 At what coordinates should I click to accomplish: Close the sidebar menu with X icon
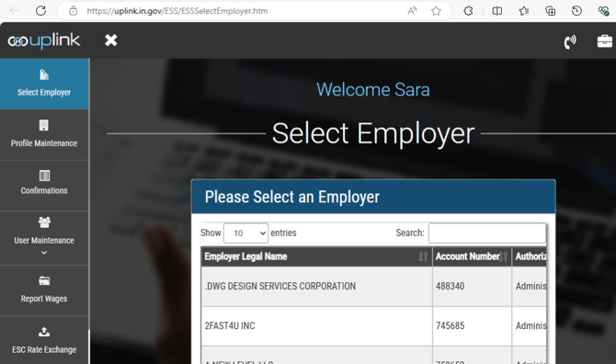click(x=111, y=40)
